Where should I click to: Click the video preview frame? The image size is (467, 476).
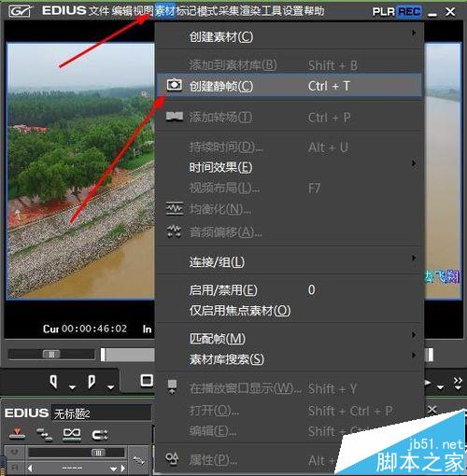click(x=80, y=171)
